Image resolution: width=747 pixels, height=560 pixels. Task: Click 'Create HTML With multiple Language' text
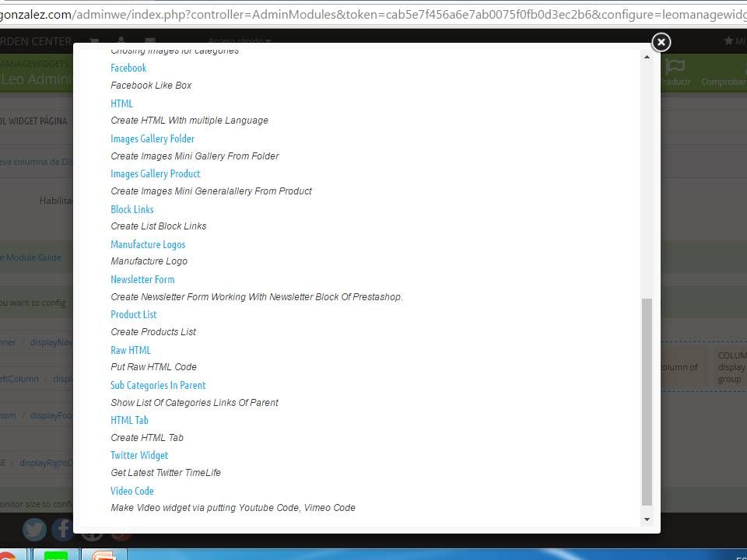189,121
